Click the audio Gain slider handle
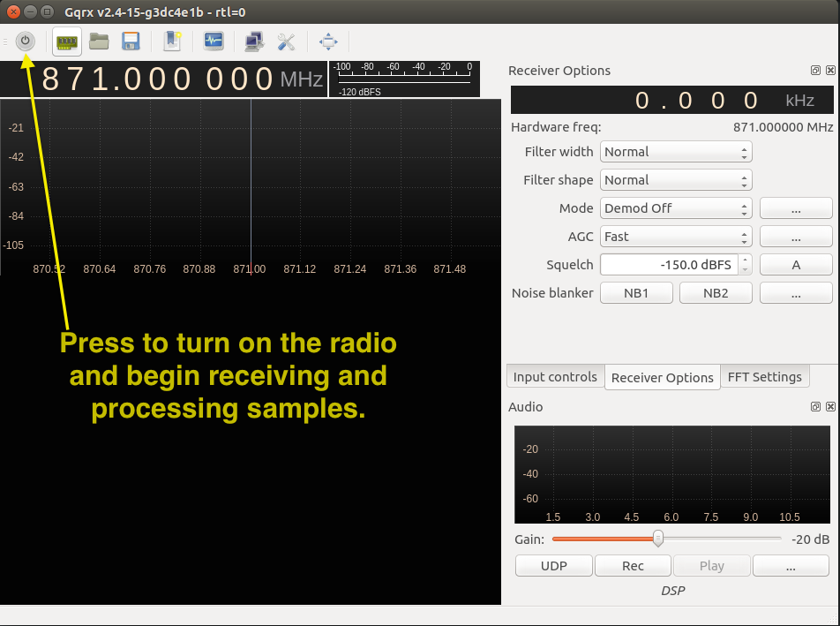This screenshot has width=840, height=626. tap(658, 539)
